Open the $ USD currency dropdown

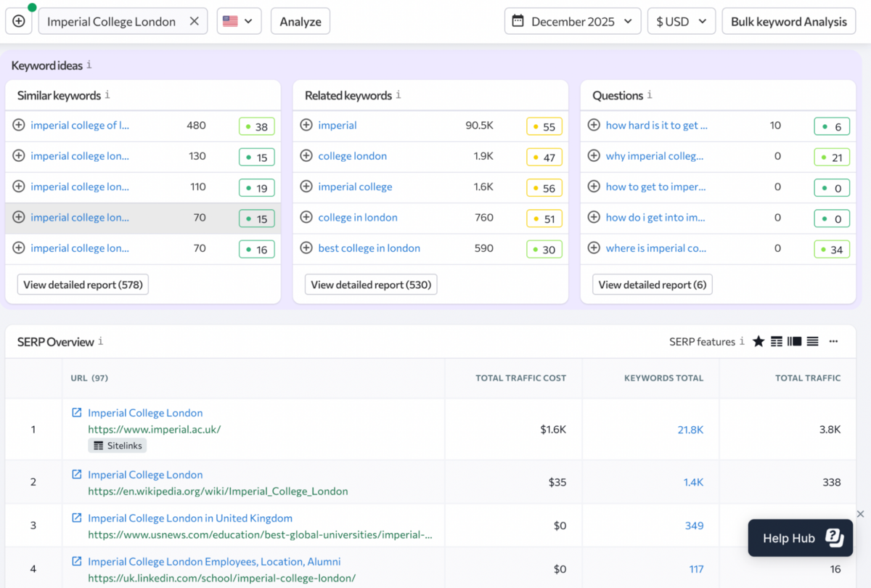[682, 21]
